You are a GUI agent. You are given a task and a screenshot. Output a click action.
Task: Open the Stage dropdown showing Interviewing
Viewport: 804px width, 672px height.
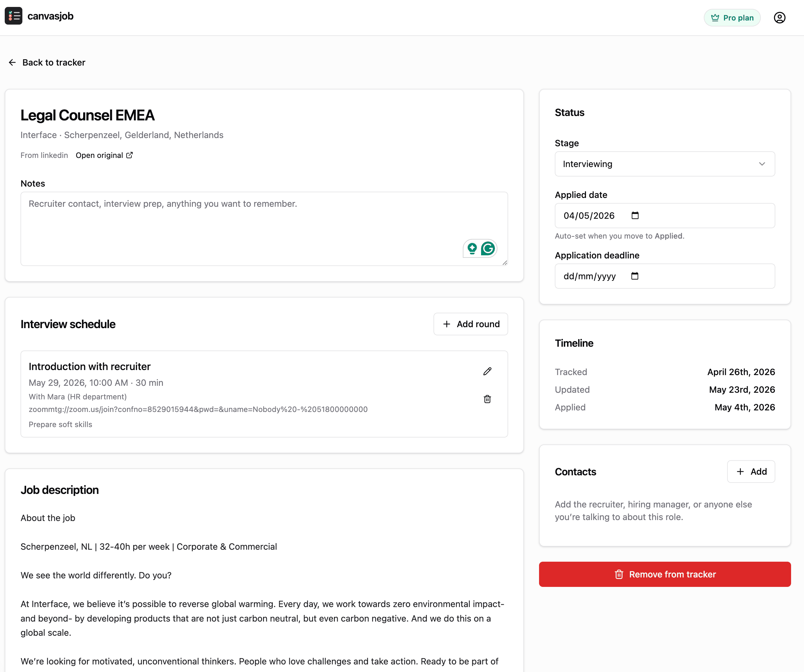(665, 164)
